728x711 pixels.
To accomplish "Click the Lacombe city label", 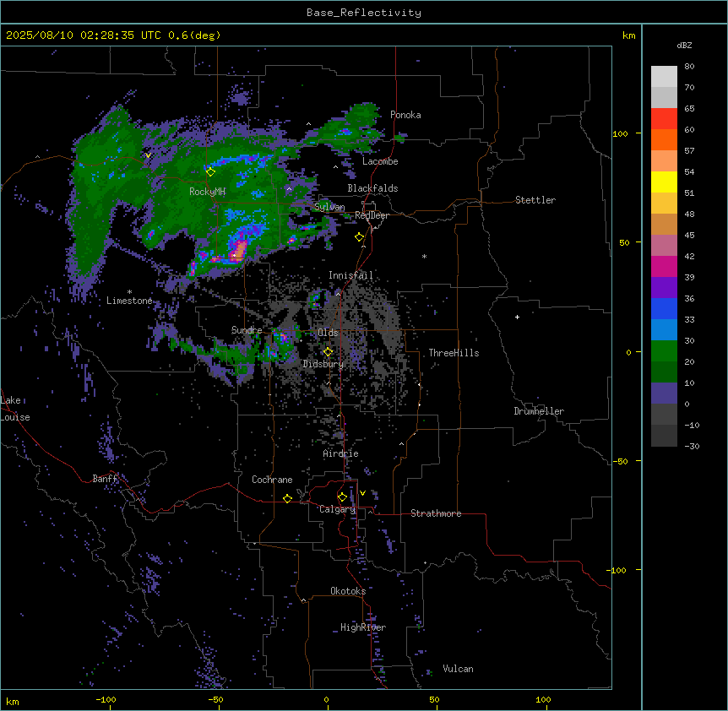I will [380, 161].
